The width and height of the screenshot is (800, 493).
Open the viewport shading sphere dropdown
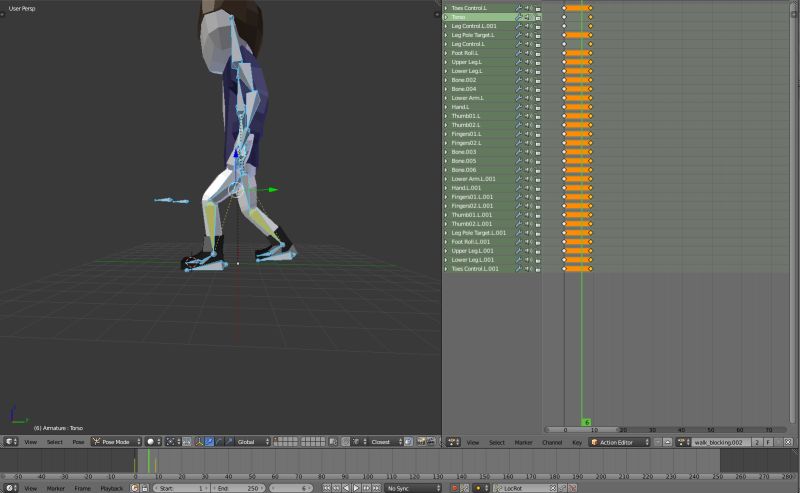click(153, 442)
